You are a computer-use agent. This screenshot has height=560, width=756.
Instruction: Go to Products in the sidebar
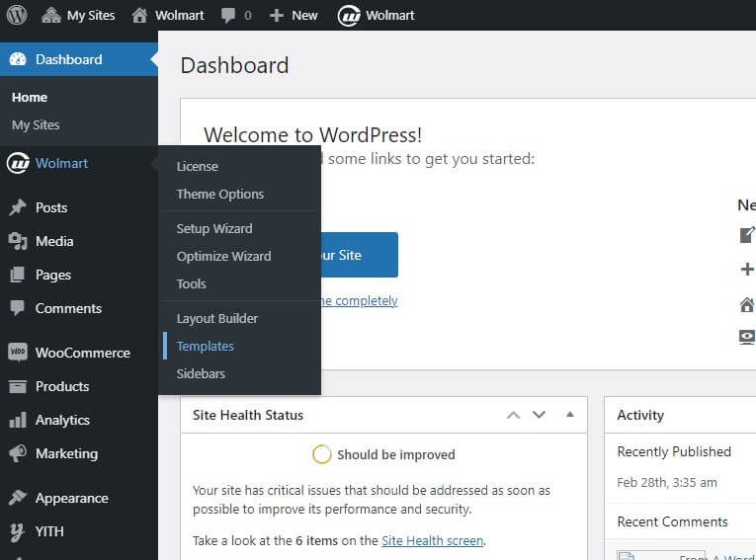click(62, 386)
